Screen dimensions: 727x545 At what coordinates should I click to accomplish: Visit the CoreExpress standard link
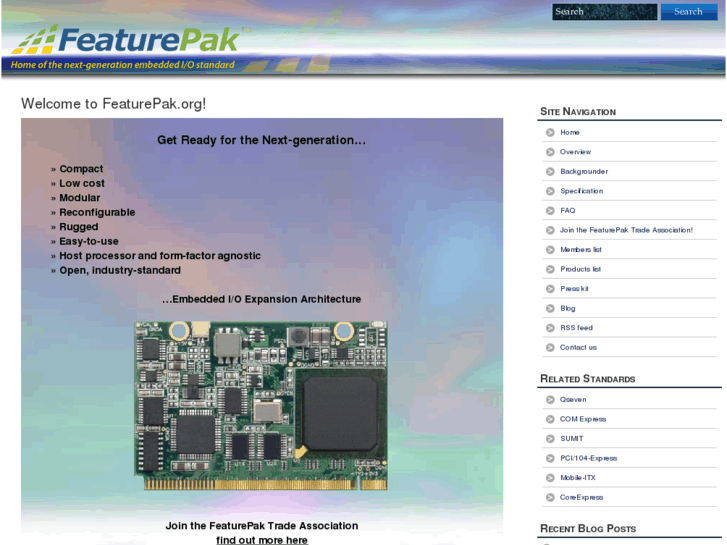tap(582, 497)
